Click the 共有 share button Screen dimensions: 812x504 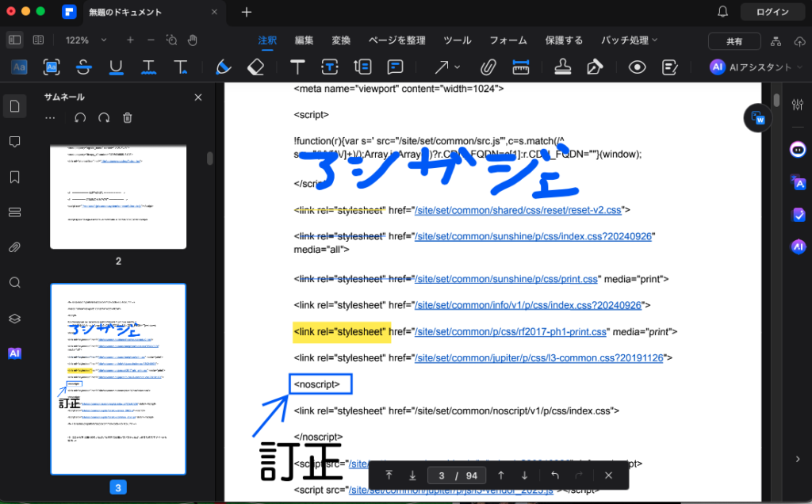click(734, 41)
